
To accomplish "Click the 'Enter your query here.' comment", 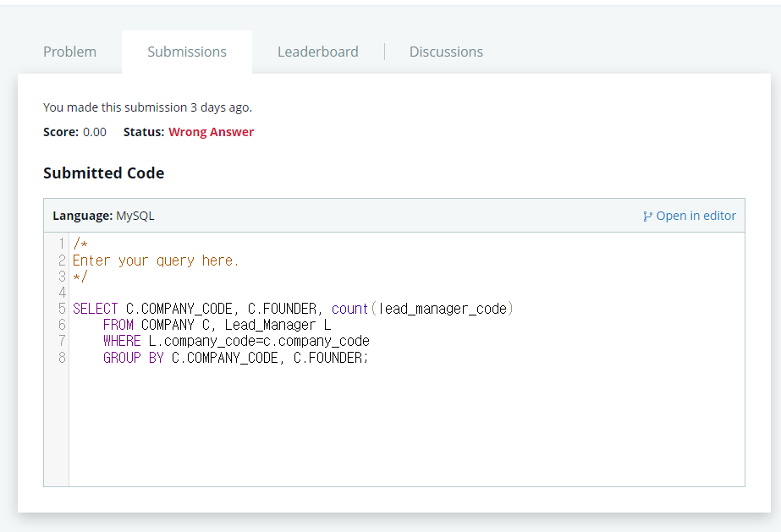I will click(x=156, y=261).
